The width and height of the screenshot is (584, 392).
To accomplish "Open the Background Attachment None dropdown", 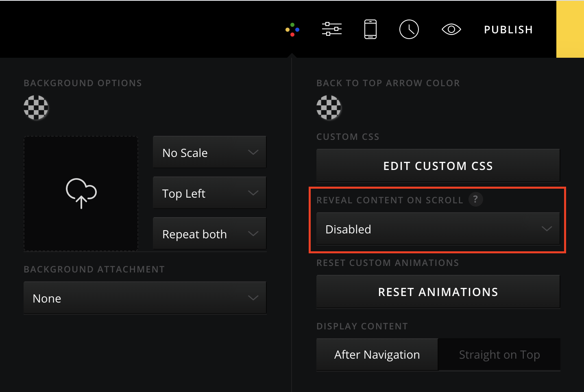I will tap(145, 298).
